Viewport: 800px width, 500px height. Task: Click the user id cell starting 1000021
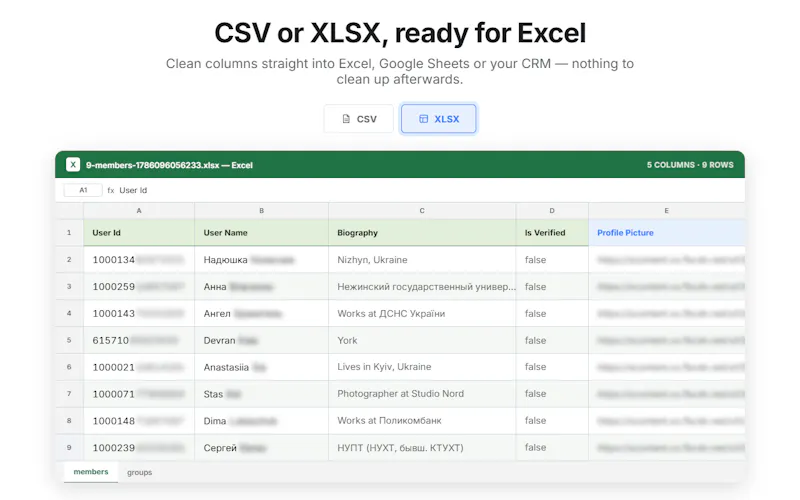click(x=139, y=367)
